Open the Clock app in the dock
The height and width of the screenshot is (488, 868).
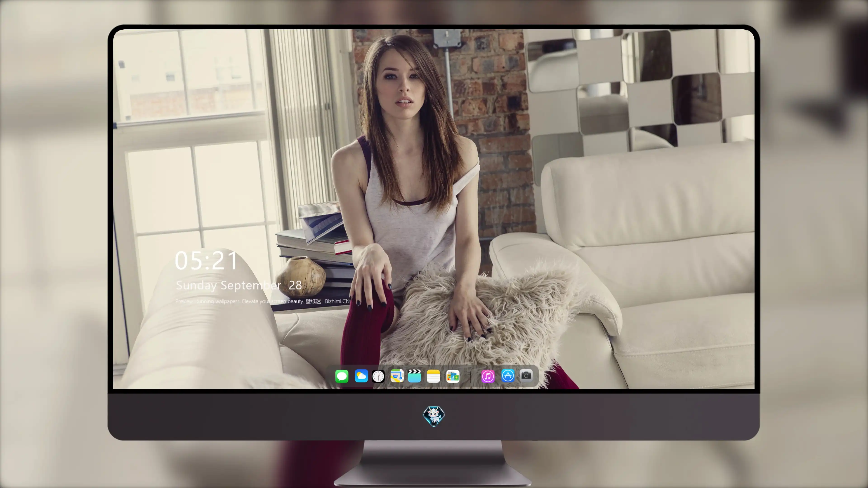click(378, 376)
